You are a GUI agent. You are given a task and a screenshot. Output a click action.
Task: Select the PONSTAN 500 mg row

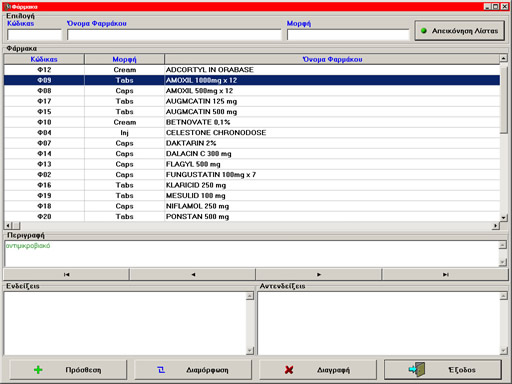pos(252,217)
